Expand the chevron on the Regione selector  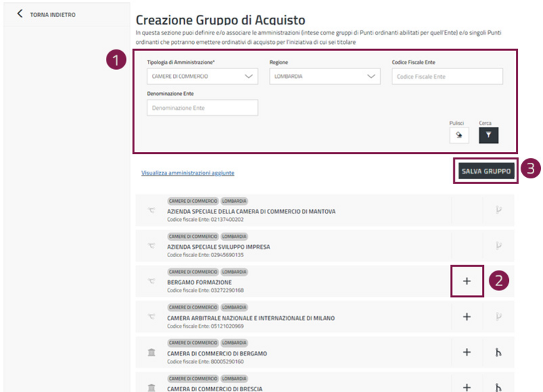click(x=372, y=77)
